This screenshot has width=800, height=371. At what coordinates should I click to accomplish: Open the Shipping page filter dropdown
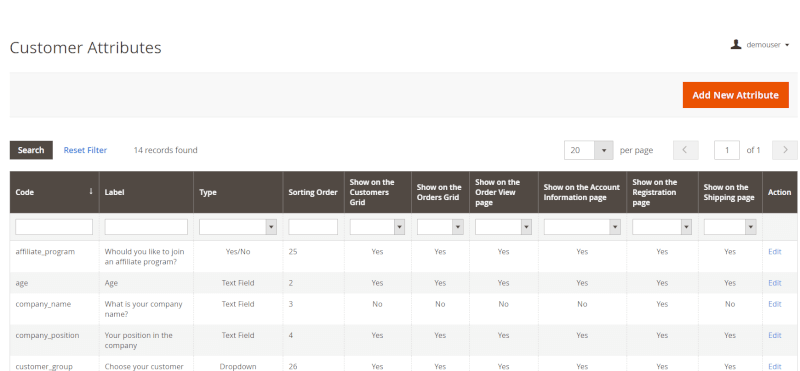click(730, 227)
